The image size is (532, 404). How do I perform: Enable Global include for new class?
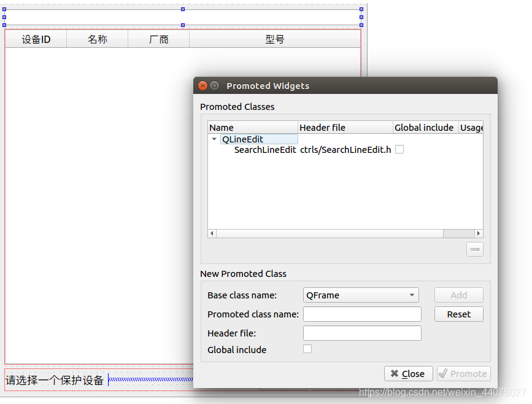[x=307, y=349]
